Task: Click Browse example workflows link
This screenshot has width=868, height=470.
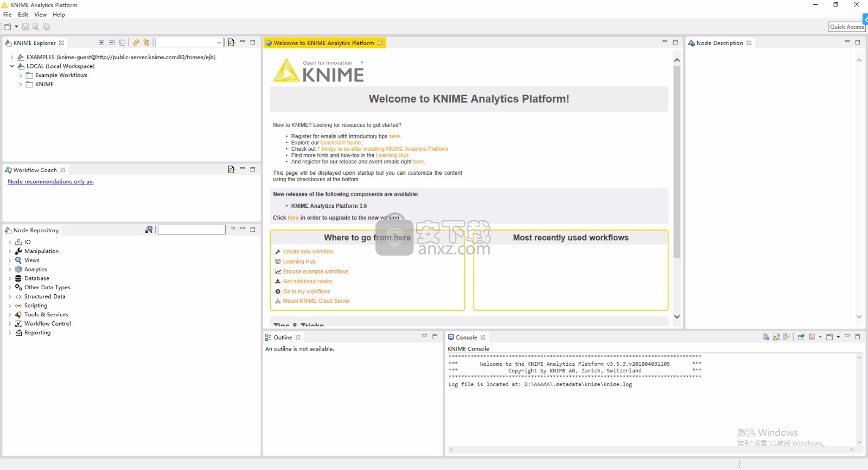Action: (316, 271)
